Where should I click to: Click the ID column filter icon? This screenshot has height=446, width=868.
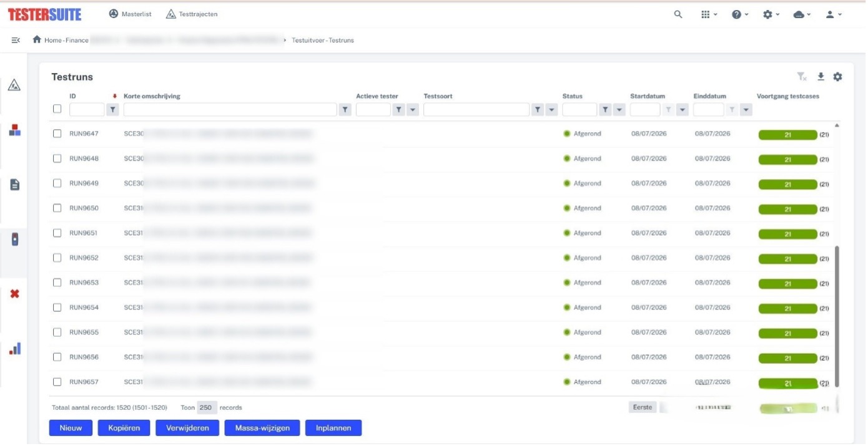[x=112, y=110]
